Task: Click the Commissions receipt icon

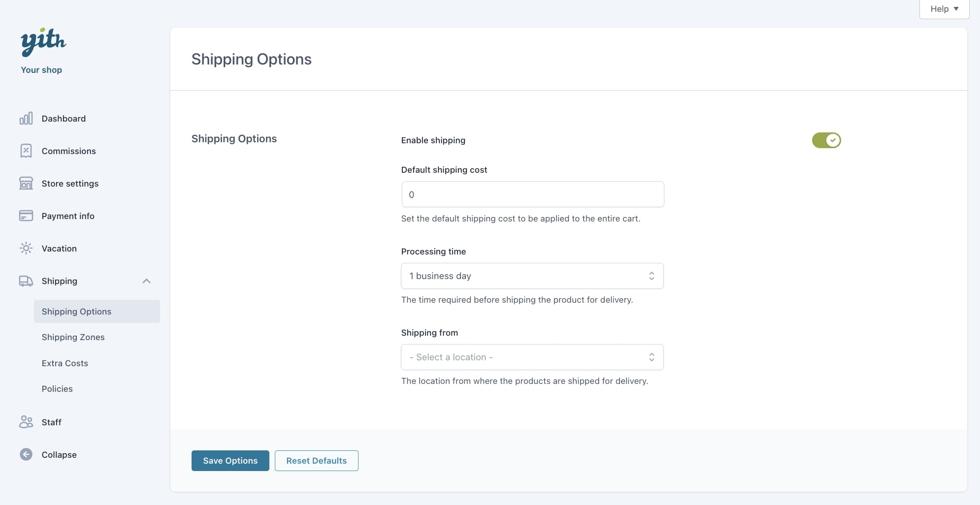Action: click(26, 151)
